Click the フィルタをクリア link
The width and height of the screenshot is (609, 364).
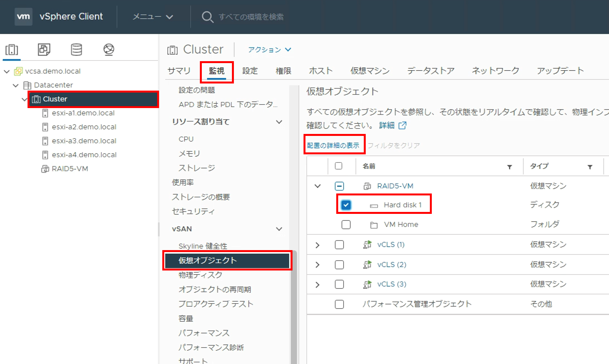click(x=394, y=145)
